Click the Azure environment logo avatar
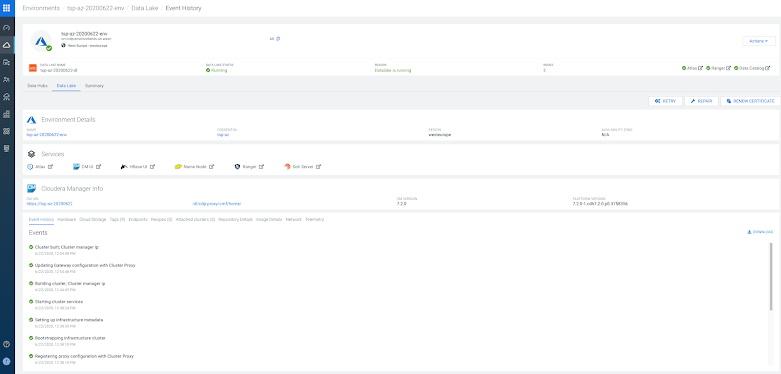 [41, 41]
